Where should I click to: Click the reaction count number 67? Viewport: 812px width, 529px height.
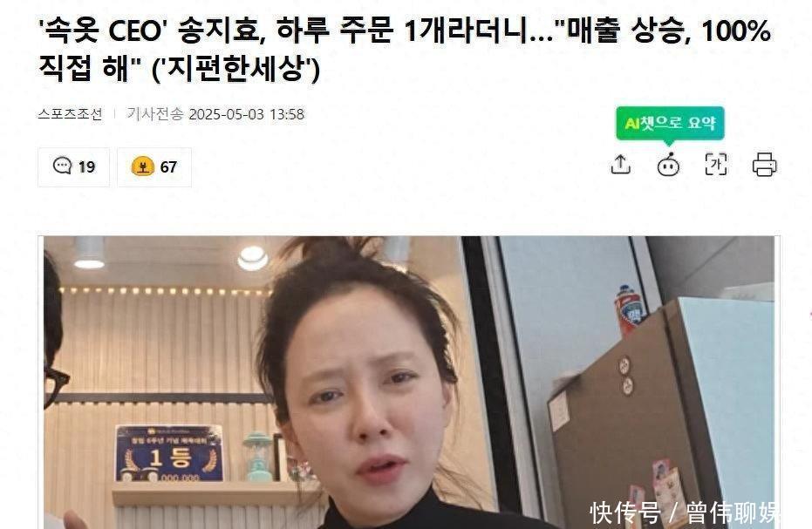pyautogui.click(x=168, y=166)
